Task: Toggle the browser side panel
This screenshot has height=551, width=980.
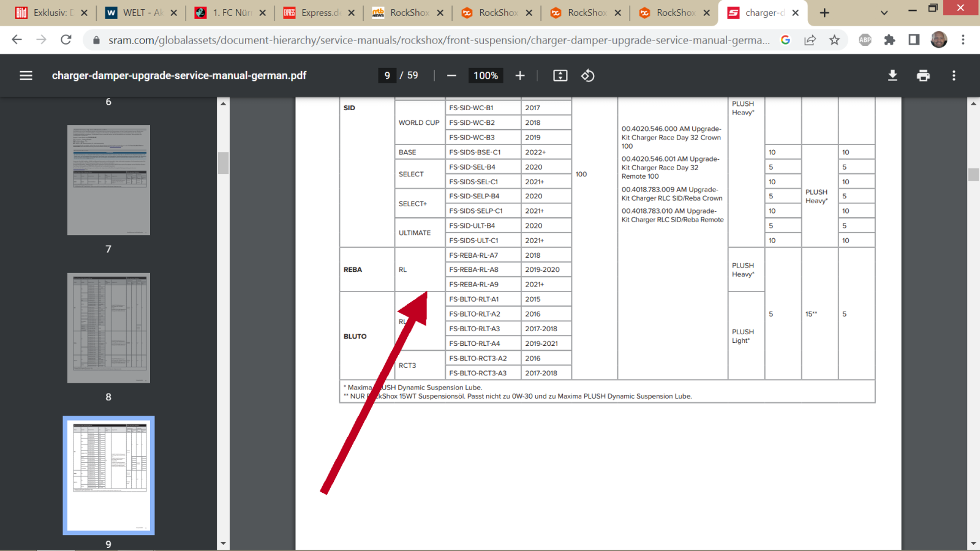Action: [914, 40]
